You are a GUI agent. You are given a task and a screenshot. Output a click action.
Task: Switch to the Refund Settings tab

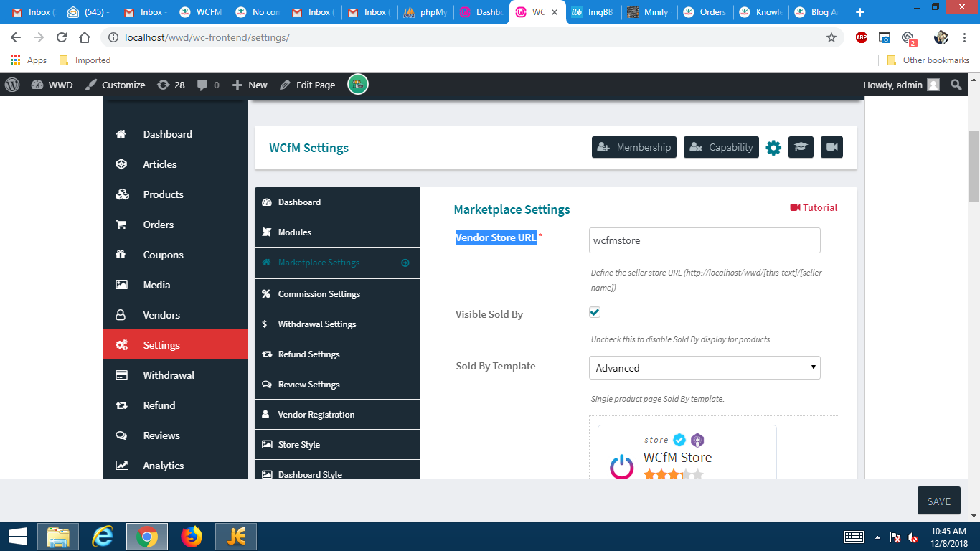(337, 354)
